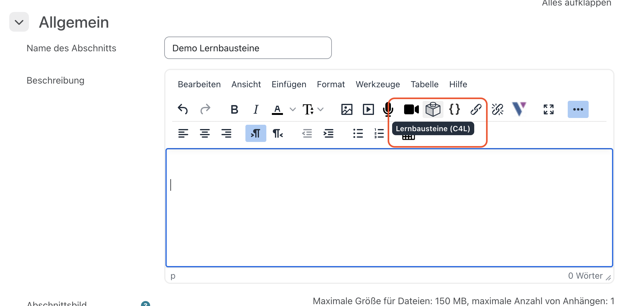Click the video camera record icon
The width and height of the screenshot is (644, 306).
click(411, 109)
